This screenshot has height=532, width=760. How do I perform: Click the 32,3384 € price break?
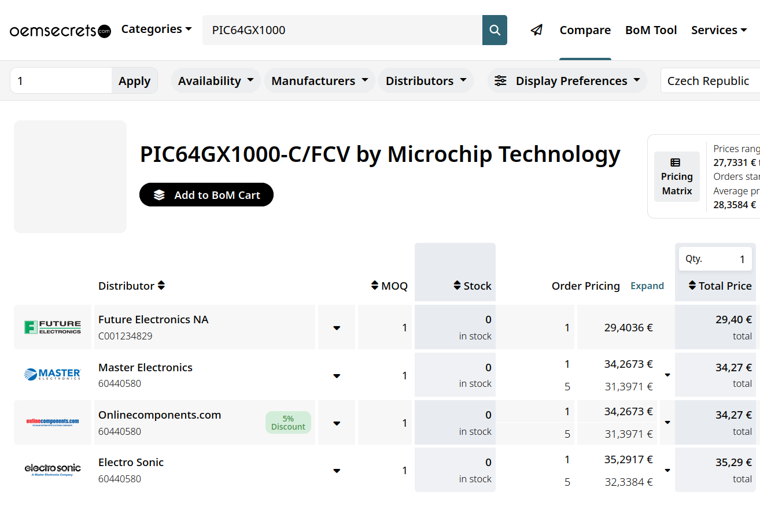pyautogui.click(x=629, y=482)
